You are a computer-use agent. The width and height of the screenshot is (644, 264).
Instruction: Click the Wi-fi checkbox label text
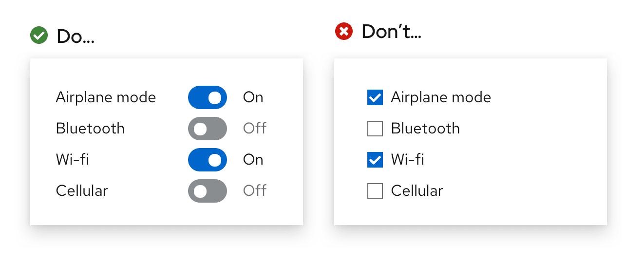pyautogui.click(x=407, y=160)
